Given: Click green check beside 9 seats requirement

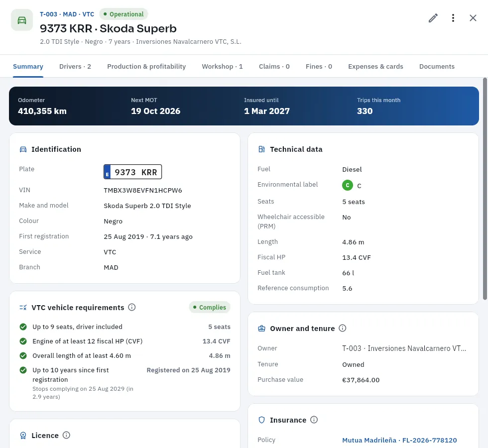Looking at the screenshot, I should click(x=23, y=327).
